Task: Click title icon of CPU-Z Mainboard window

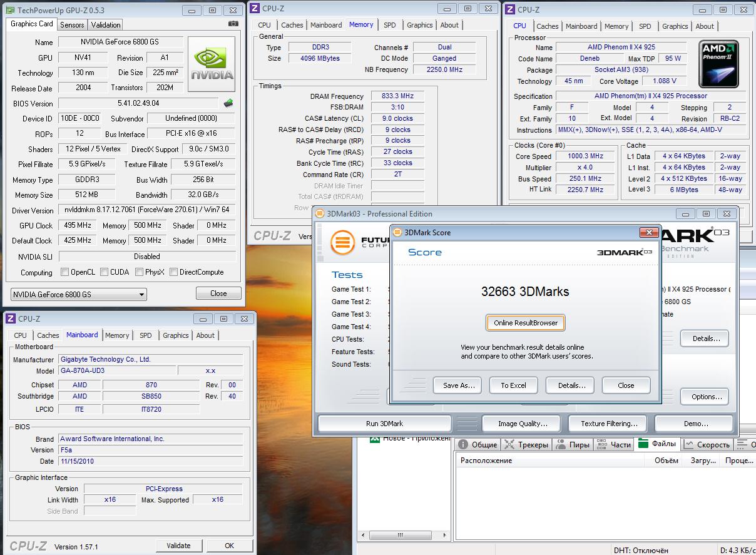Action: pos(11,318)
